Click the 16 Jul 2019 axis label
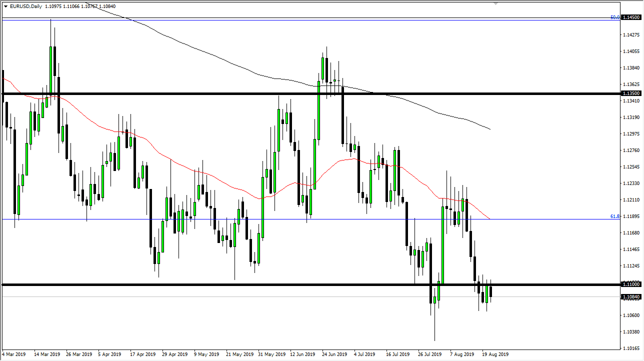 [x=398, y=354]
